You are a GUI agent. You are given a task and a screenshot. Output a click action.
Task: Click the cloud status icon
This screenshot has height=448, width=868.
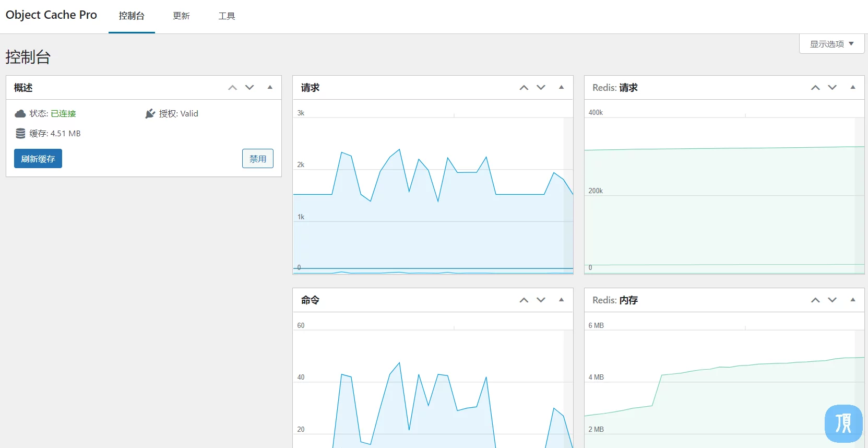(x=20, y=114)
